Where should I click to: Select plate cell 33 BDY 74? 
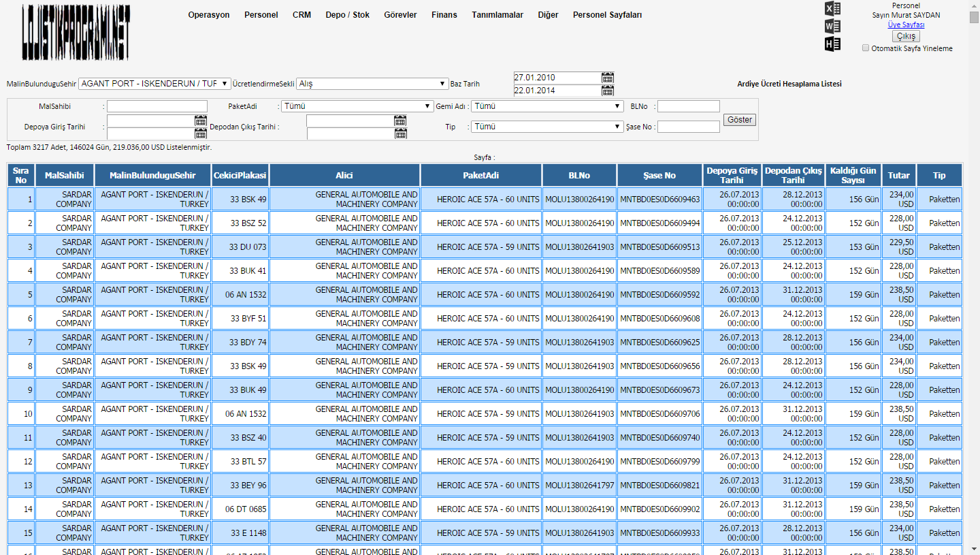pos(240,342)
